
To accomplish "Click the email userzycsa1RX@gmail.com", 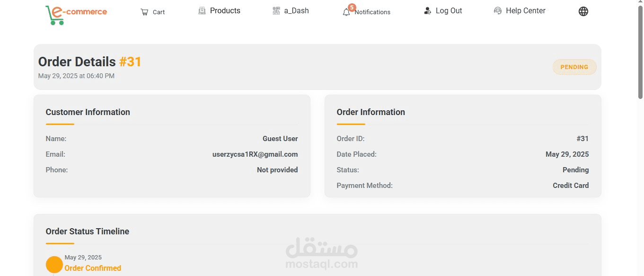I will [x=255, y=154].
